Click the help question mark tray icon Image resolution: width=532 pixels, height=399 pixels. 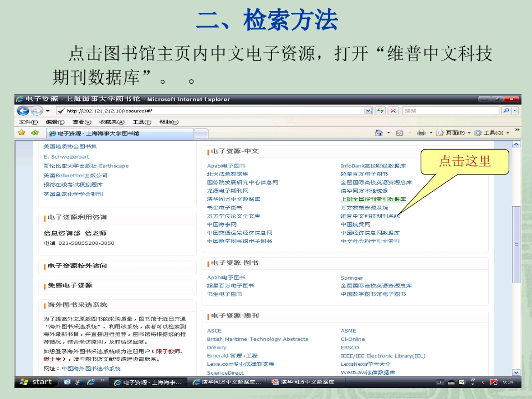tap(462, 382)
